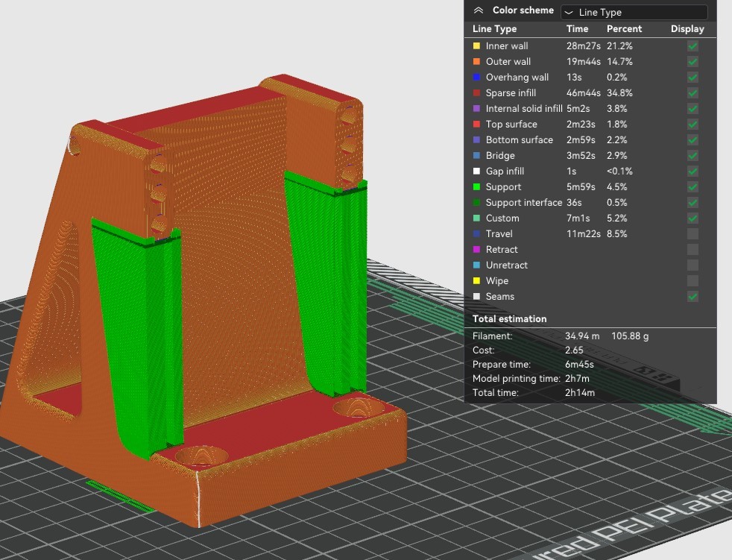This screenshot has height=560, width=732.
Task: Click the Overhang wall blue square icon
Action: (477, 78)
